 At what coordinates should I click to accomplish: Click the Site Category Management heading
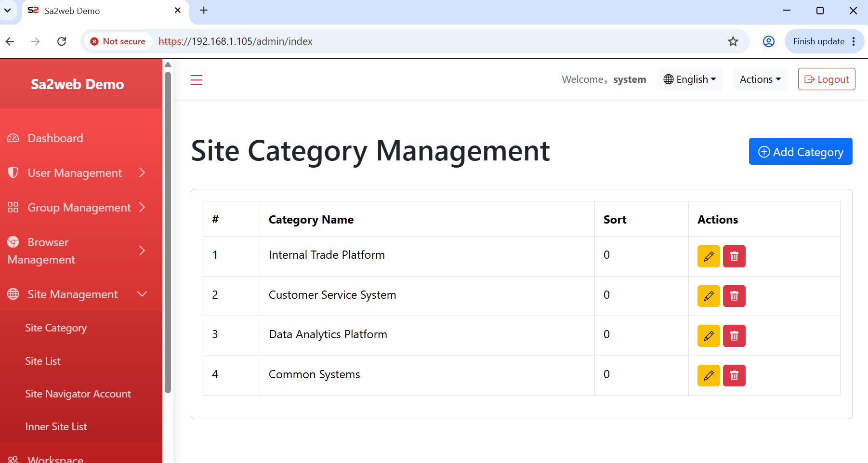point(370,151)
